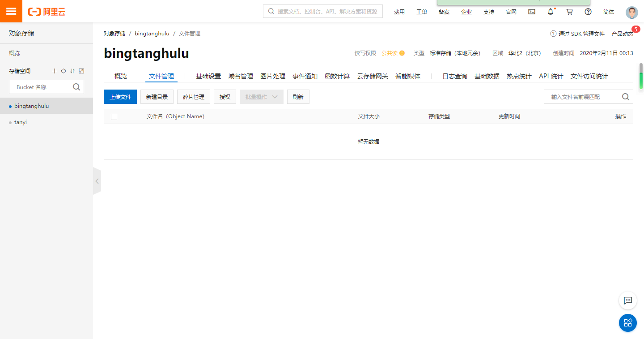Image resolution: width=644 pixels, height=339 pixels.
Task: Create a folder with 新建目录
Action: (157, 96)
